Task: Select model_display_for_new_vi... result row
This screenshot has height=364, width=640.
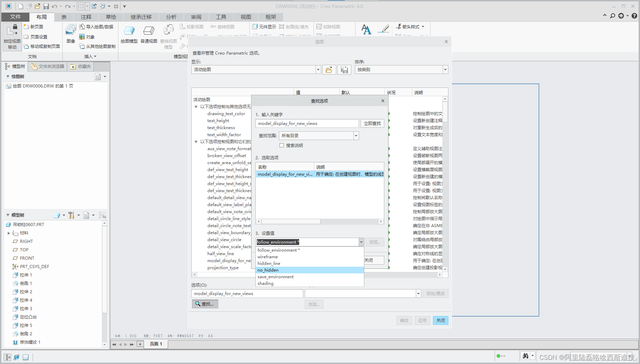Action: click(320, 174)
